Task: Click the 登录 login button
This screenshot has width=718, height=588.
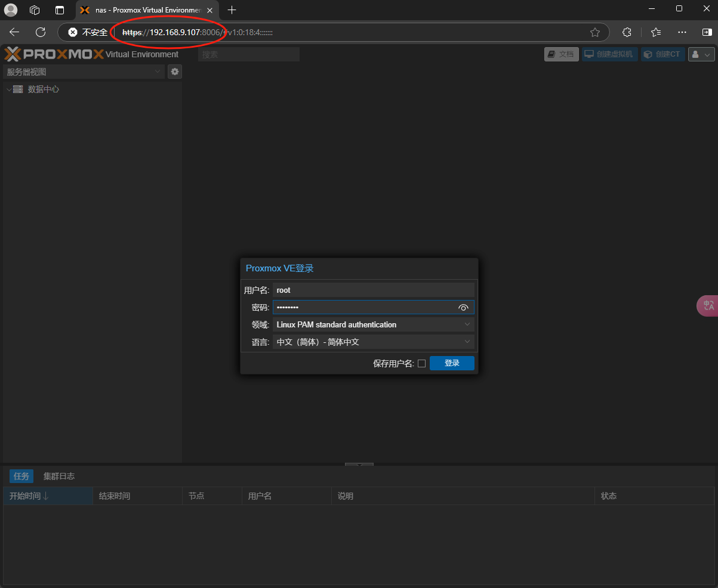Action: click(452, 363)
